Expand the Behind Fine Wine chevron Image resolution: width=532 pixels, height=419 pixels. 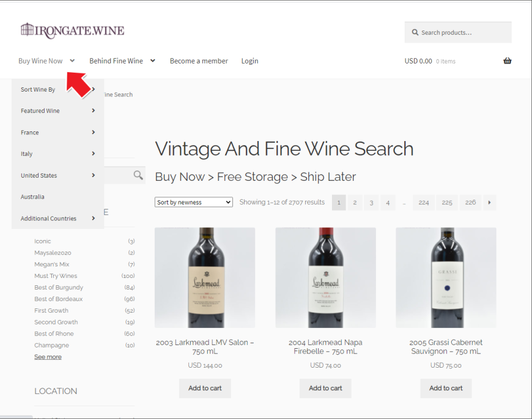point(153,61)
